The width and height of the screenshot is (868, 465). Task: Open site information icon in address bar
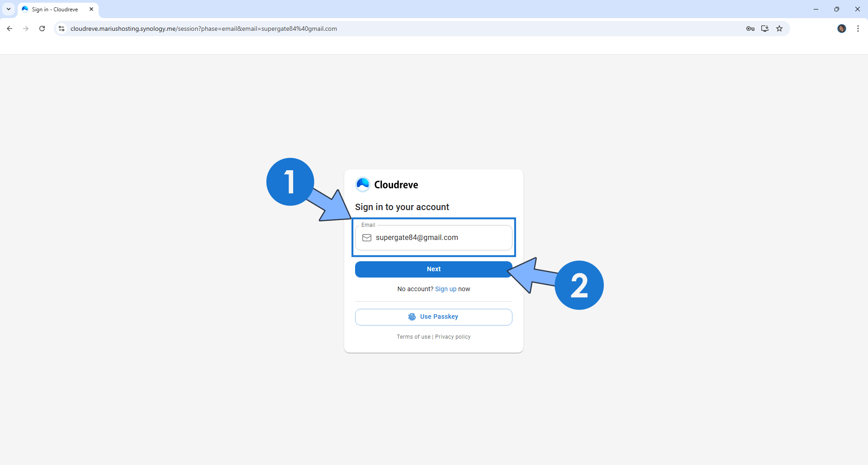click(62, 29)
